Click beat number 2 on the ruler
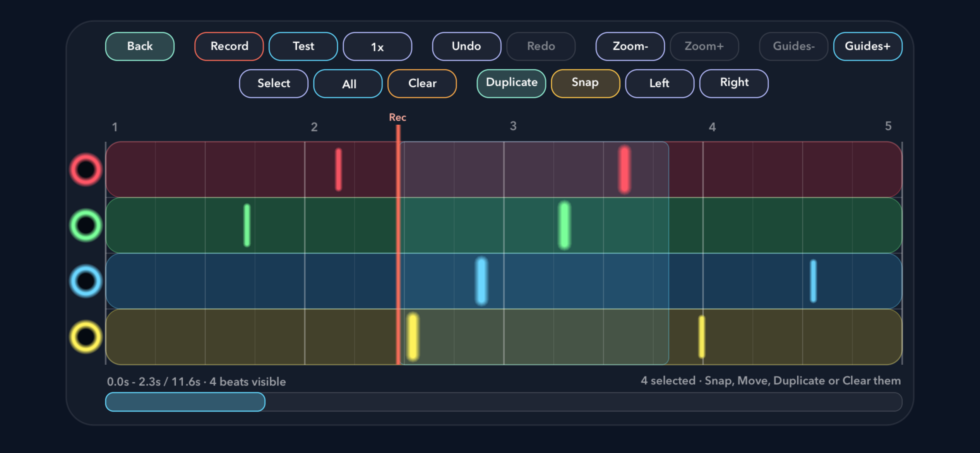This screenshot has height=453, width=980. coord(314,127)
